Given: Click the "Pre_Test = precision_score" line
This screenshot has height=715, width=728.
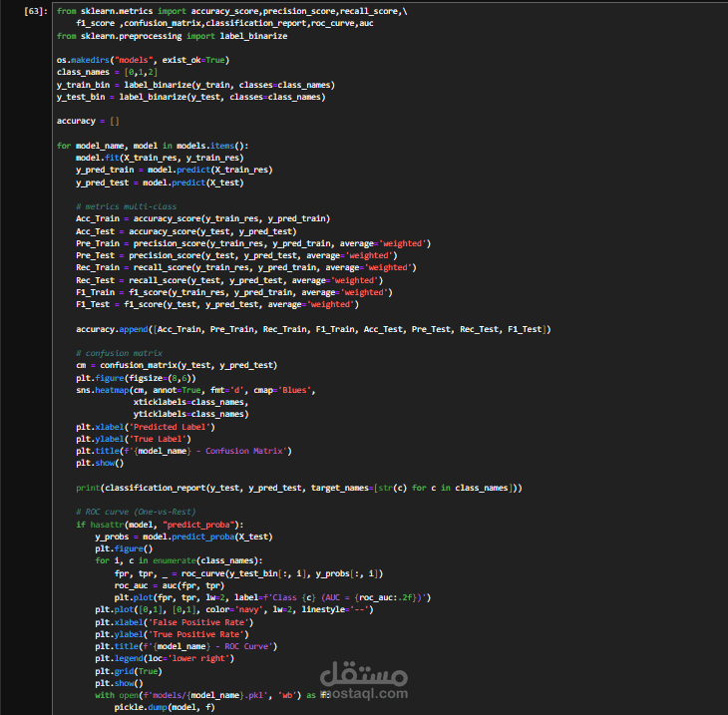Looking at the screenshot, I should tap(236, 255).
